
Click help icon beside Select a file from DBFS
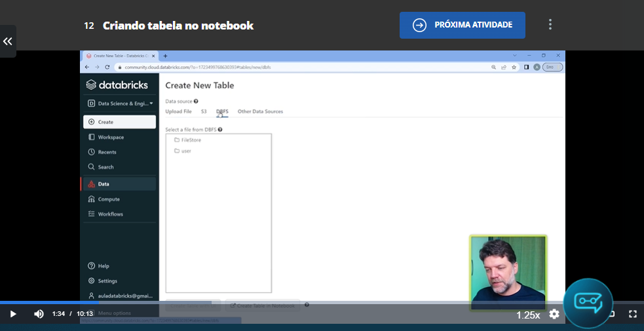point(220,129)
